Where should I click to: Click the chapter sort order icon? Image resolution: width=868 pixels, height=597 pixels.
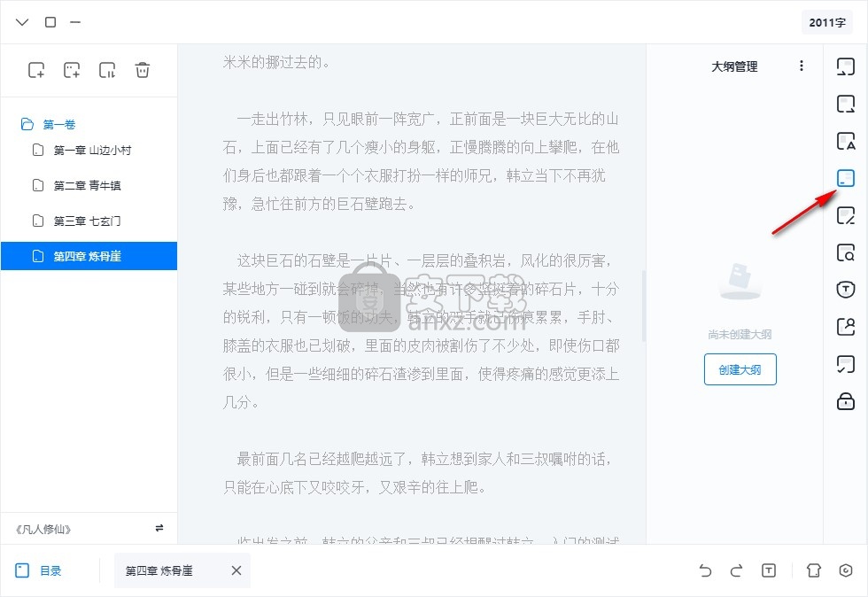point(107,70)
